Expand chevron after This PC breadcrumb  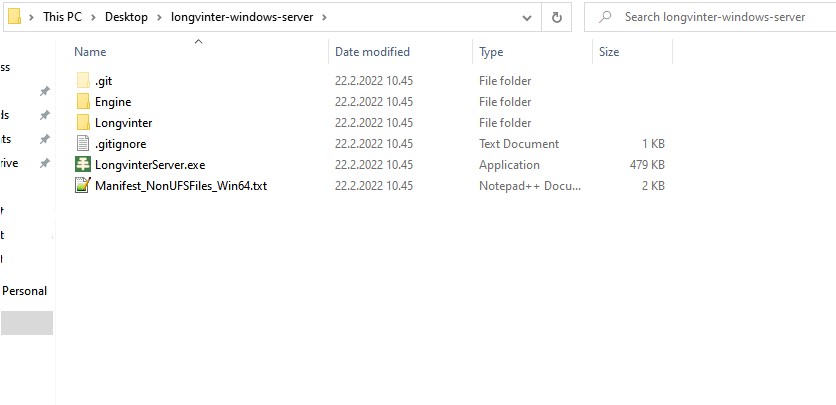[94, 17]
